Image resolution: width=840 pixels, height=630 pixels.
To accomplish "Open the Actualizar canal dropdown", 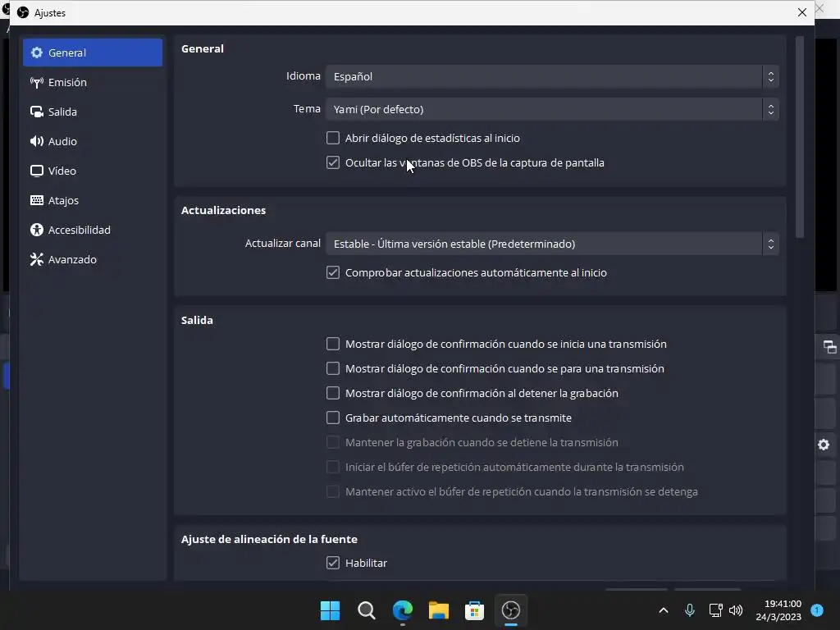I will click(x=552, y=244).
